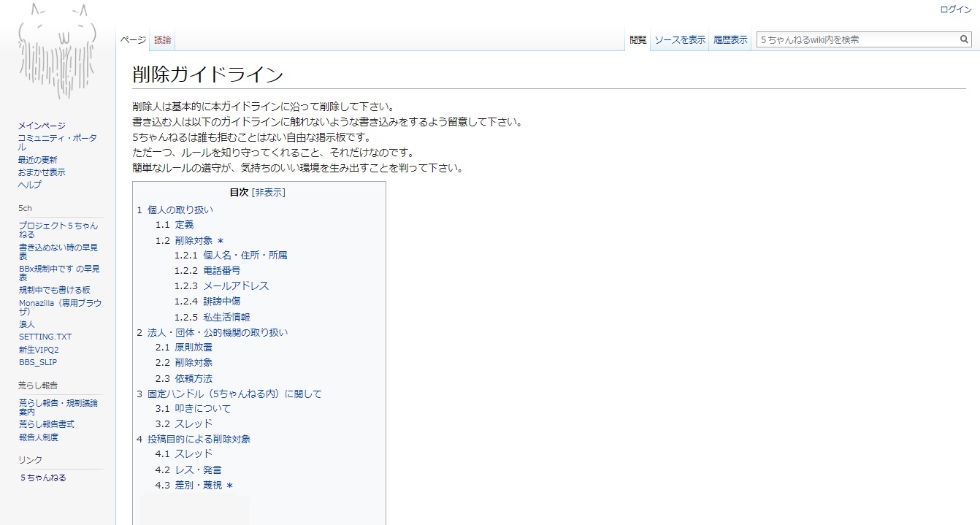
Task: Open Monazilla（専用ブラウザ） link
Action: (x=60, y=307)
